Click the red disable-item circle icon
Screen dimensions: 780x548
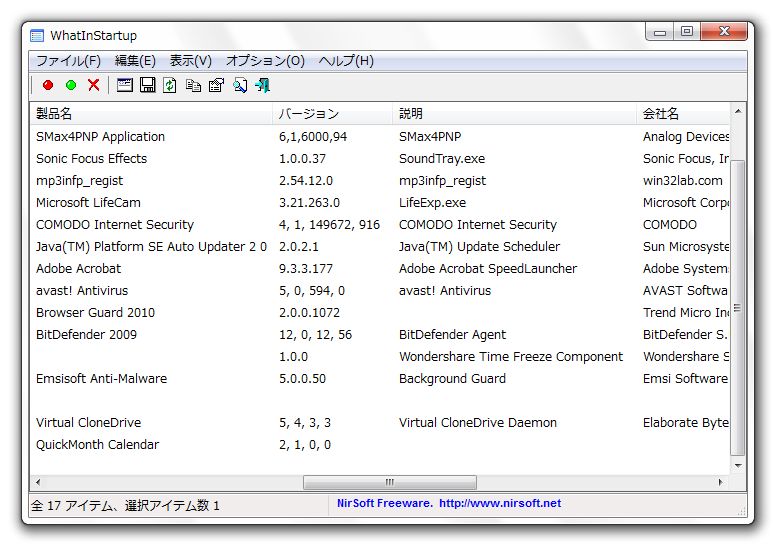click(48, 86)
